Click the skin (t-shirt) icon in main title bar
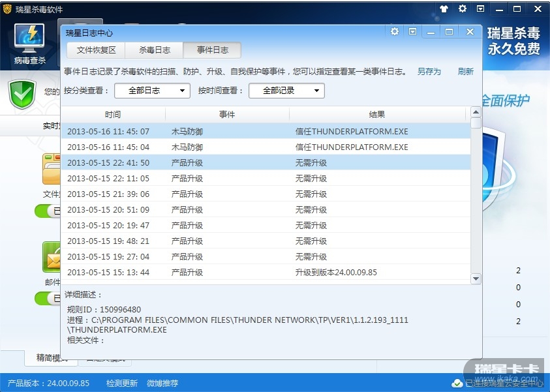 pyautogui.click(x=444, y=8)
